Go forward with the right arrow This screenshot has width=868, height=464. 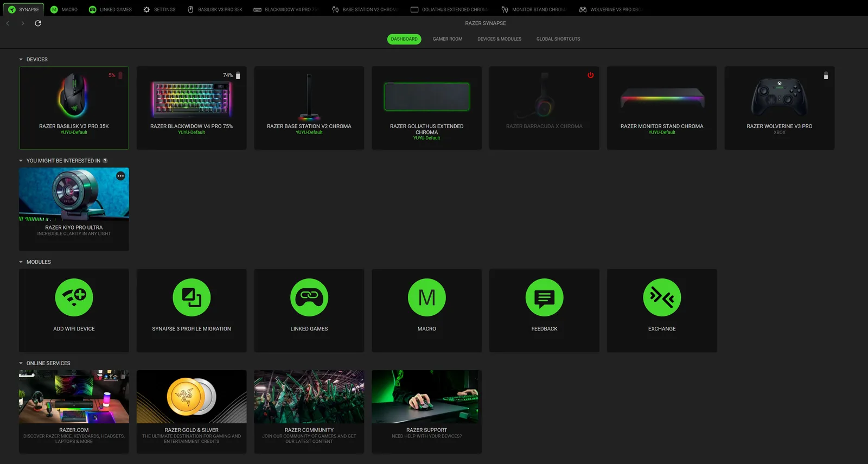(x=23, y=23)
